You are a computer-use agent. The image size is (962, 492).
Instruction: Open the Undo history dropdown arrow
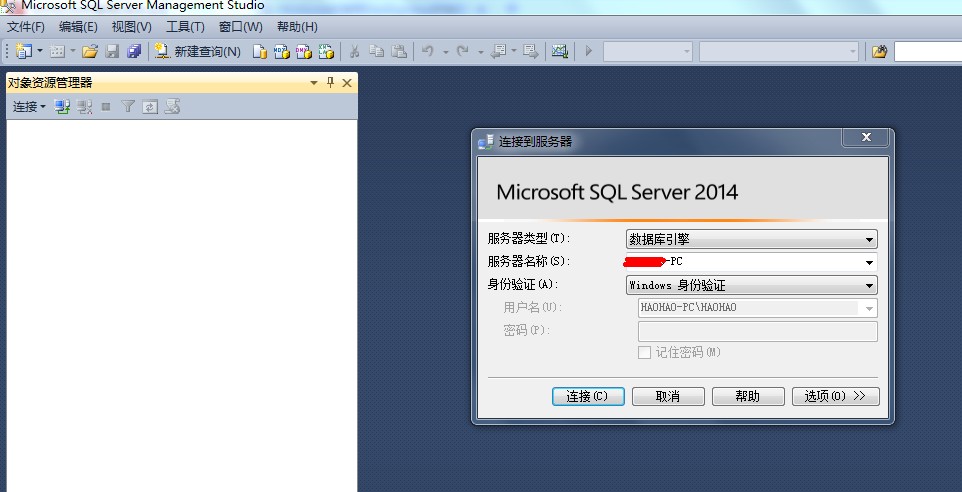[x=445, y=52]
